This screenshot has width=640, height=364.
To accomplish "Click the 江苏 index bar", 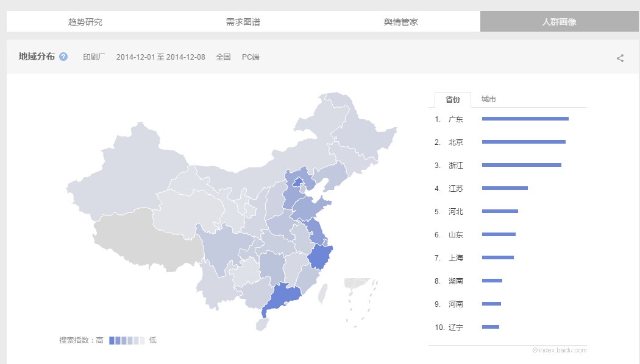I will [x=505, y=188].
